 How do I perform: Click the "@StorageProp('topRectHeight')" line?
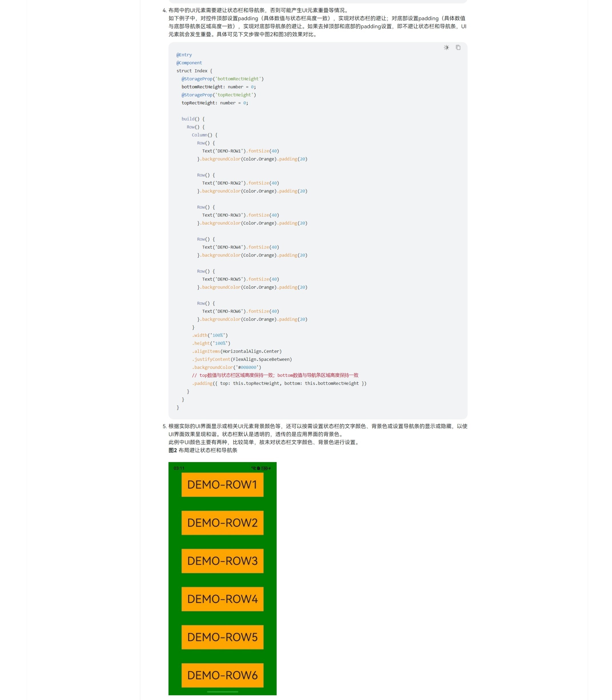click(218, 95)
